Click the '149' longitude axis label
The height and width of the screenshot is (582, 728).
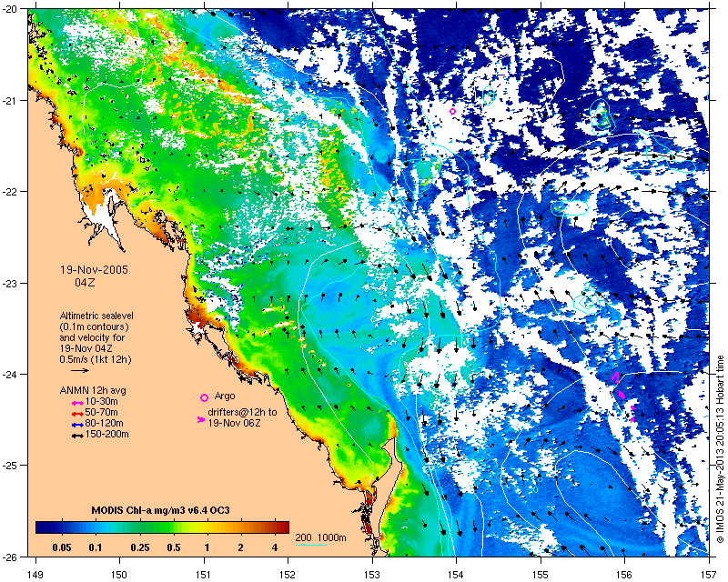35,575
